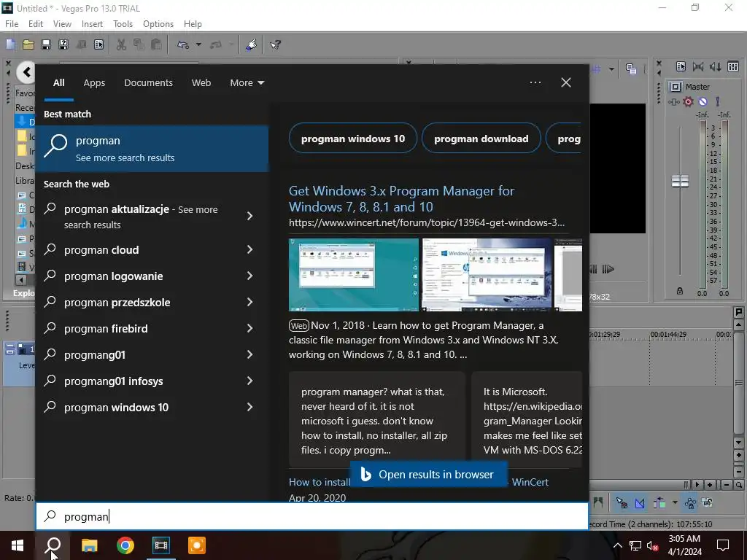Open the preview overlays dropdown arrow
The image size is (747, 560).
click(611, 69)
